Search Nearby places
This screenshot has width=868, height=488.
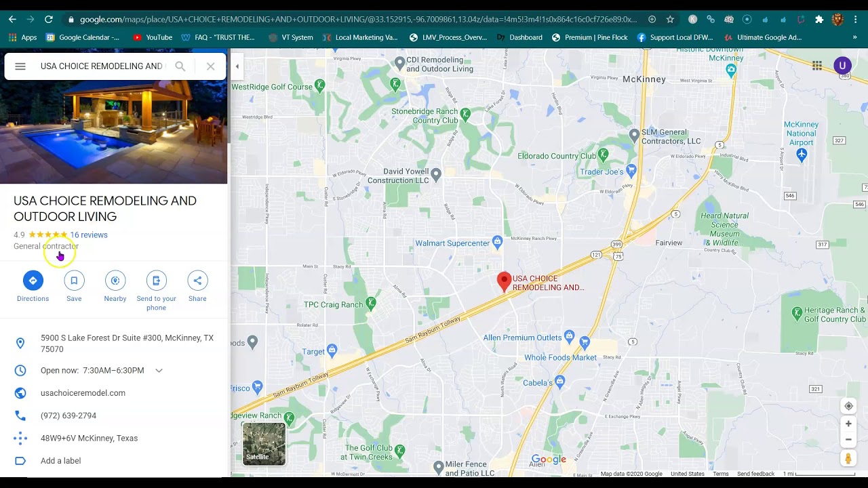coord(115,287)
